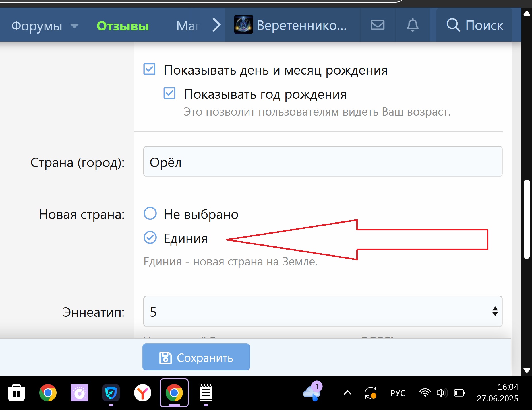Open the messages envelope icon
Viewport: 532px width, 410px height.
(x=377, y=25)
